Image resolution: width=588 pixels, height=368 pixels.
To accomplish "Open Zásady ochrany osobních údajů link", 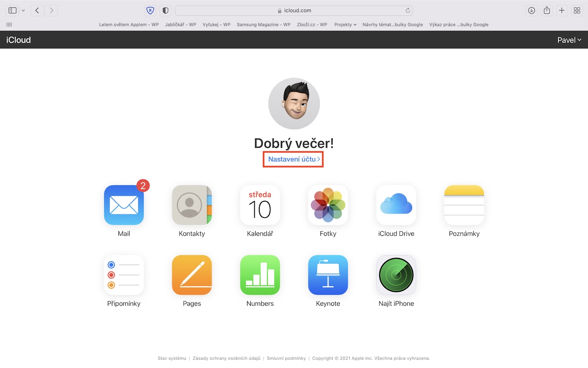I will coord(227,358).
